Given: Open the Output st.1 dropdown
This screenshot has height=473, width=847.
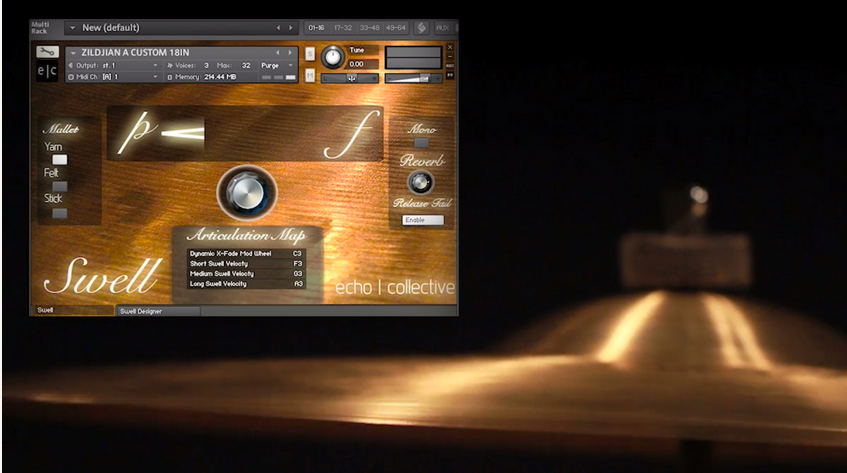Looking at the screenshot, I should 115,65.
